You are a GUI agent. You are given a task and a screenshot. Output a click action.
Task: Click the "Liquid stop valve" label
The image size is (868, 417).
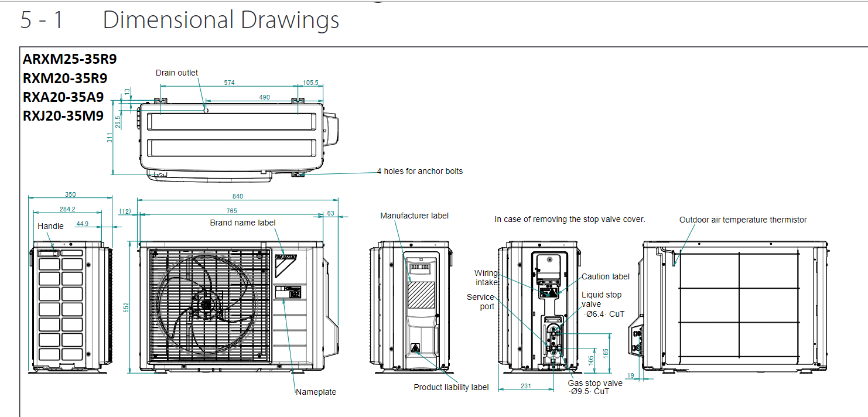tap(602, 299)
